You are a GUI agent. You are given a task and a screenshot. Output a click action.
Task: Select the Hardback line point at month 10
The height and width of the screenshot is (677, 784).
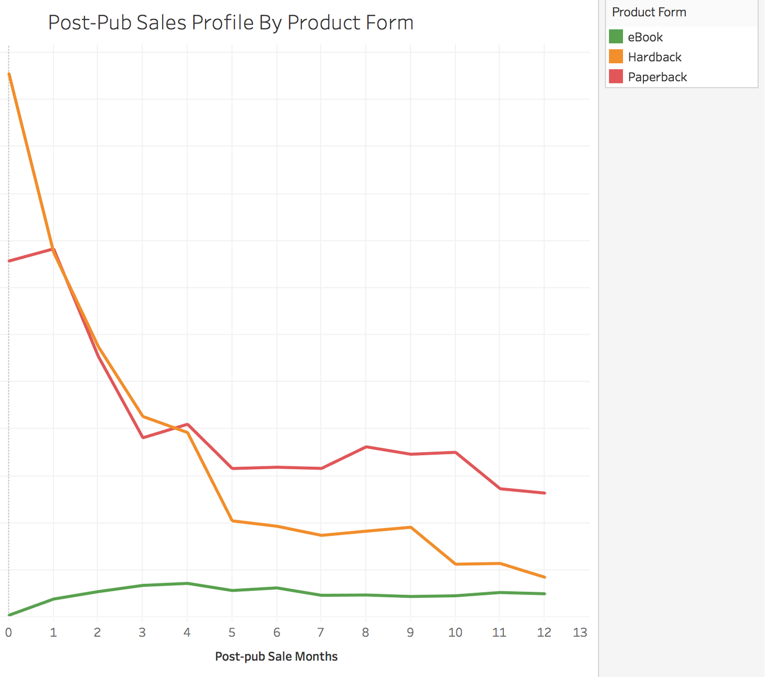point(455,564)
